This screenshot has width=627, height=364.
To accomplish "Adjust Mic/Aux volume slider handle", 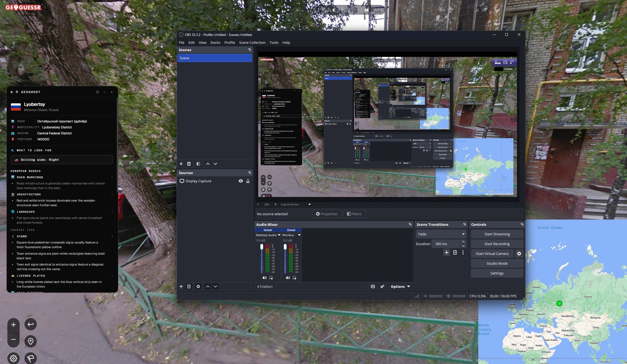I will [285, 247].
